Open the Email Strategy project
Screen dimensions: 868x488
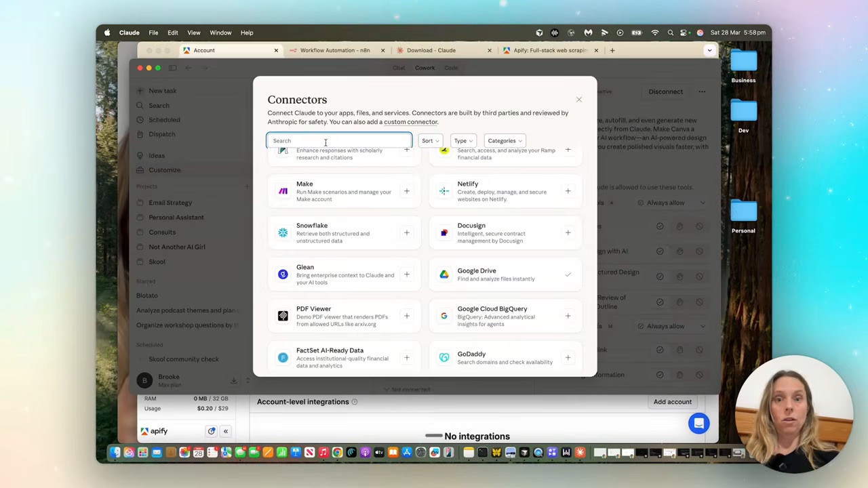pos(170,203)
